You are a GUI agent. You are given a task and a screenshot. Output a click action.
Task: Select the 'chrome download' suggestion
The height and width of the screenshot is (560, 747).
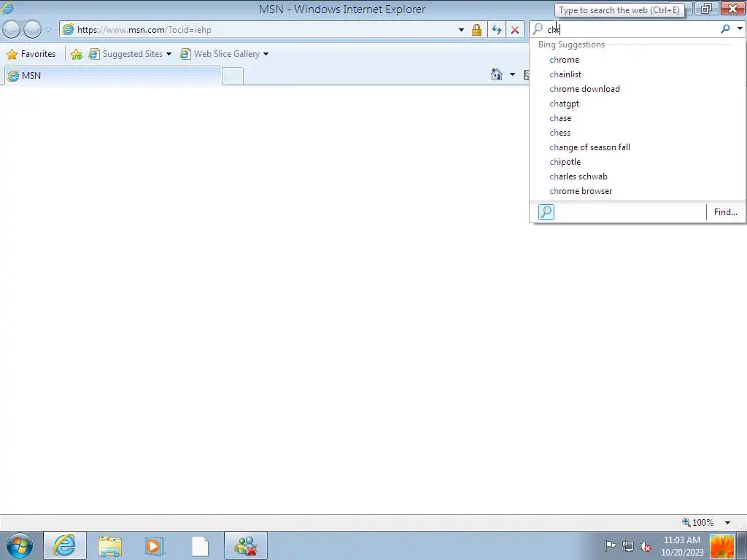click(x=638, y=89)
